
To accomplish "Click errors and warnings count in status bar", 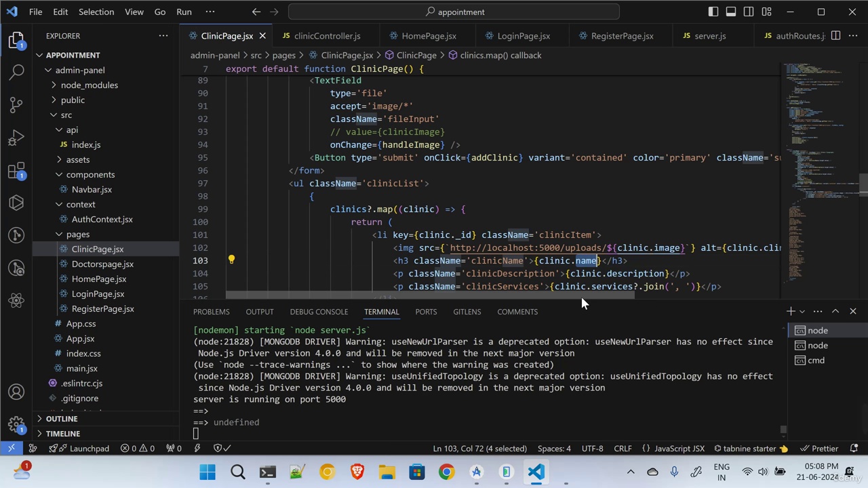I will [x=138, y=448].
